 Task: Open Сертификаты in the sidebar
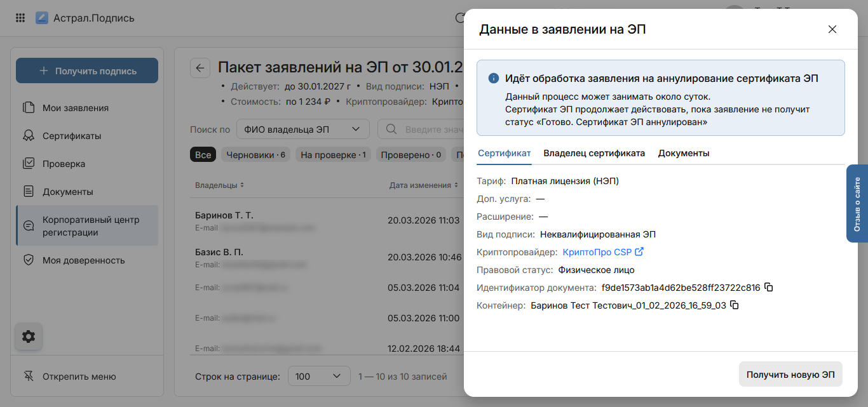point(71,136)
